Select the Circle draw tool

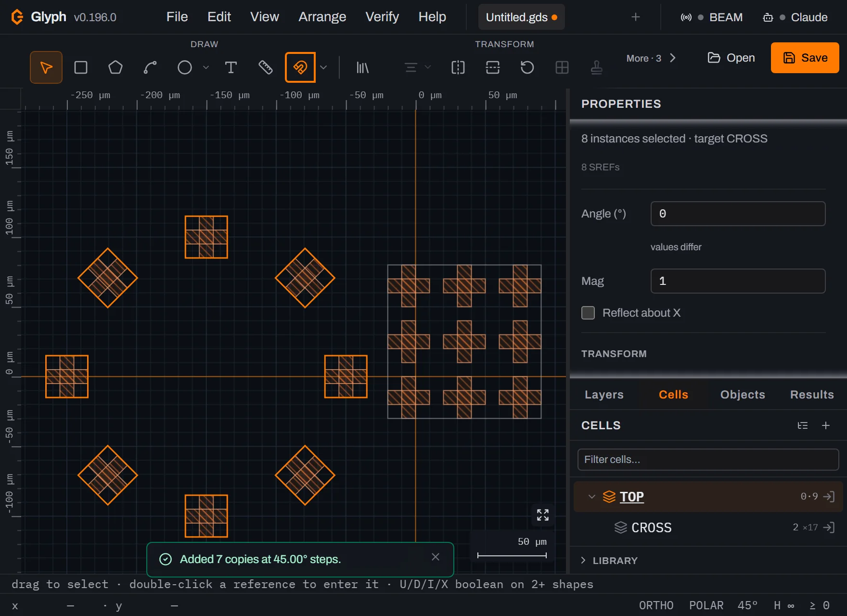[185, 67]
